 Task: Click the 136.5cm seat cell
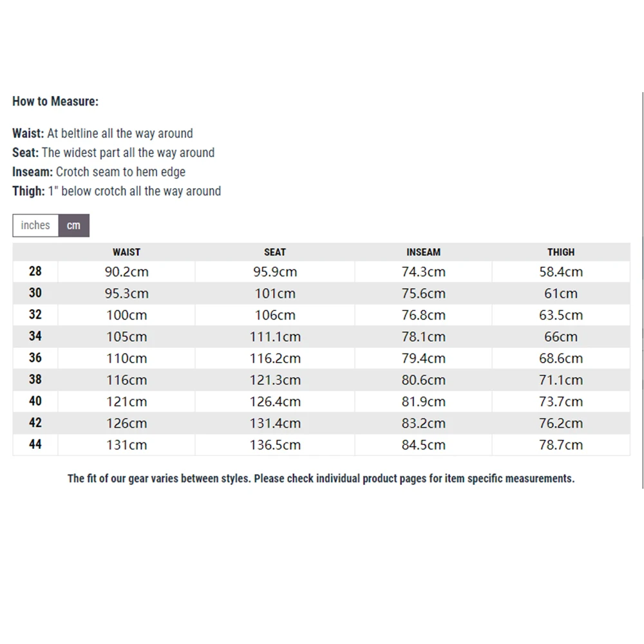coord(275,445)
